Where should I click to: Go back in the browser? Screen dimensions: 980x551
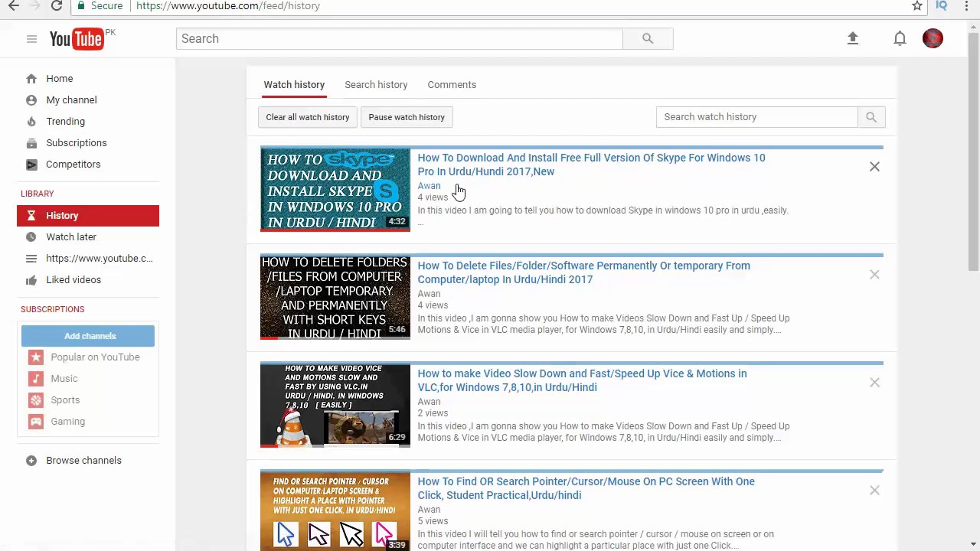click(13, 6)
